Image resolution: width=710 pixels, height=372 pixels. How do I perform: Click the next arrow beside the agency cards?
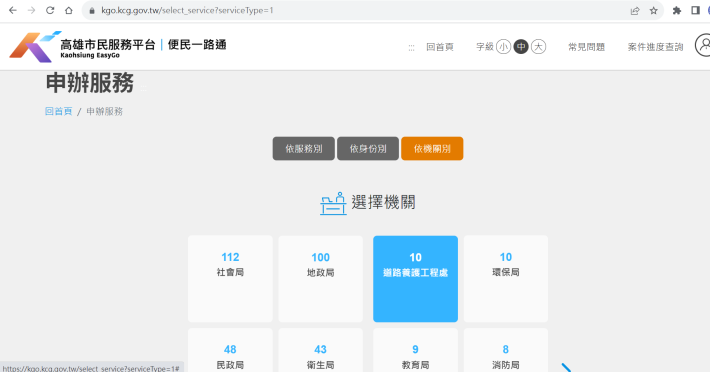566,367
